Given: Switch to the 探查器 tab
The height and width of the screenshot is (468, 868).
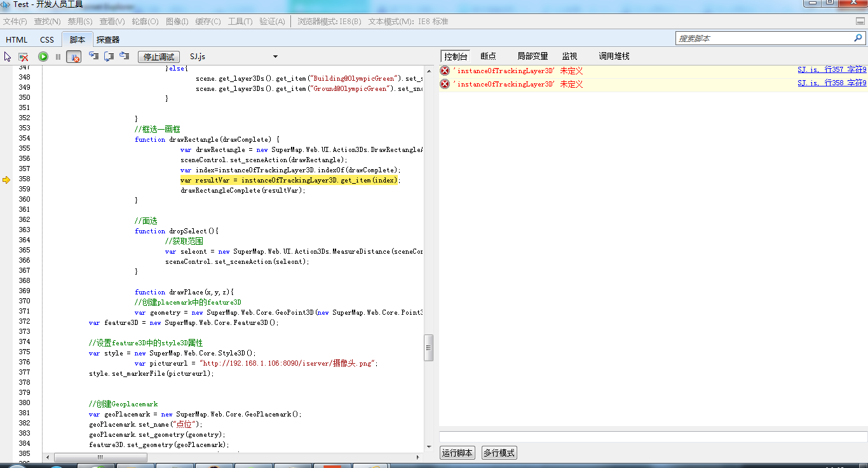Looking at the screenshot, I should 108,39.
